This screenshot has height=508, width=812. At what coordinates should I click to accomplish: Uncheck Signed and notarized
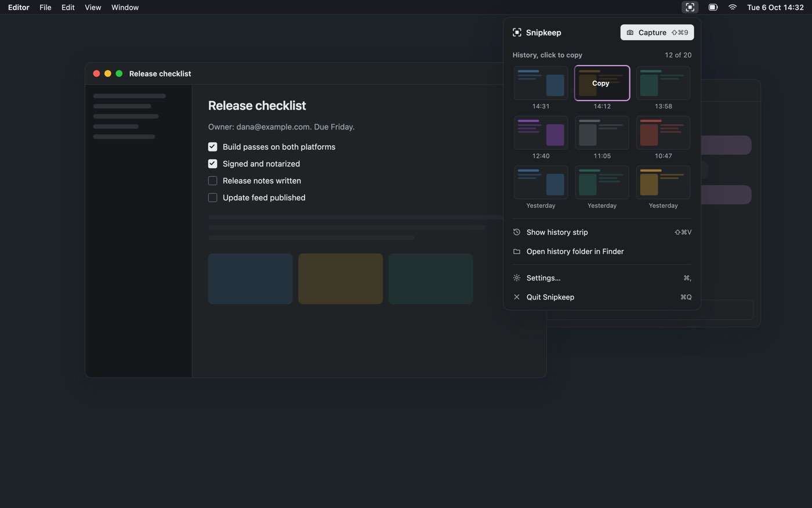pyautogui.click(x=213, y=164)
